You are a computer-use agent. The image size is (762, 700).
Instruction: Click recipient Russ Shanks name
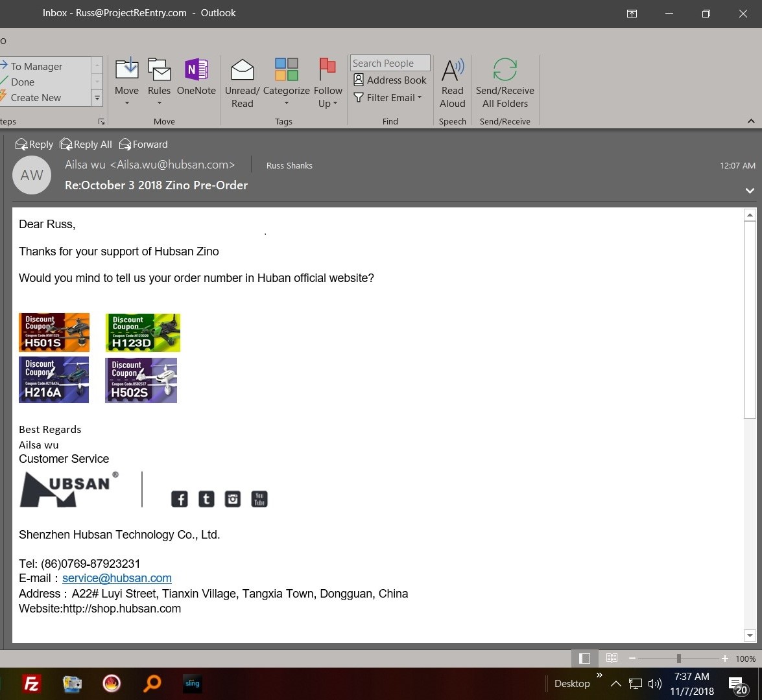[289, 166]
